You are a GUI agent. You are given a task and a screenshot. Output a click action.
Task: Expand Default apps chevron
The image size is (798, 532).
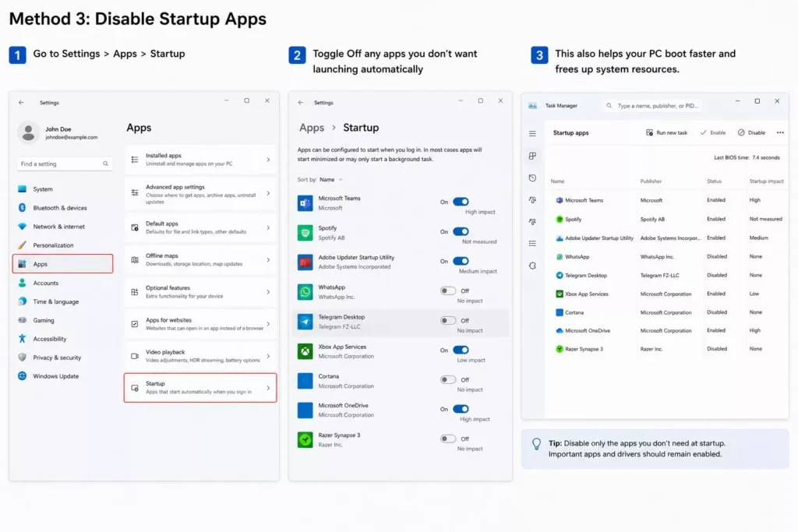(x=268, y=227)
